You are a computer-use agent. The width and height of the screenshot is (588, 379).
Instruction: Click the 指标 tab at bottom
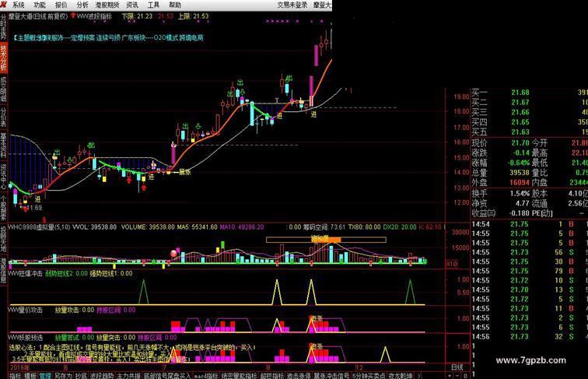point(15,375)
